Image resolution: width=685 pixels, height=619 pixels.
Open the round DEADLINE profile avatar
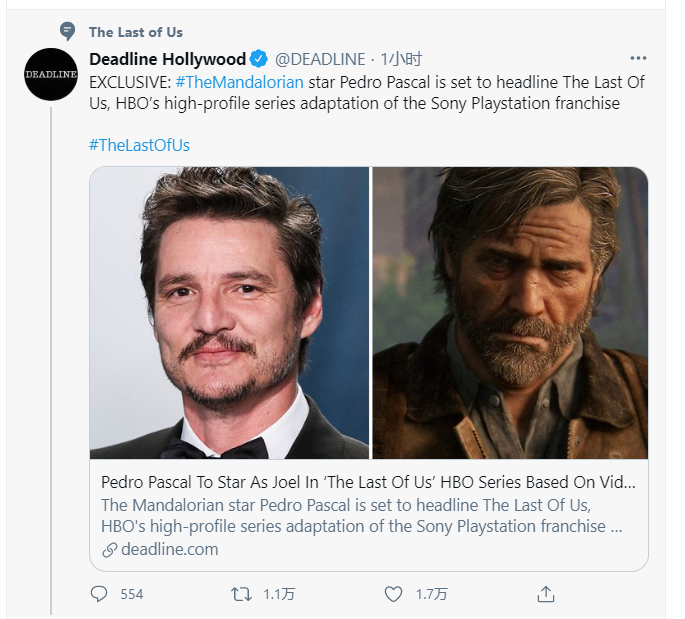(51, 75)
